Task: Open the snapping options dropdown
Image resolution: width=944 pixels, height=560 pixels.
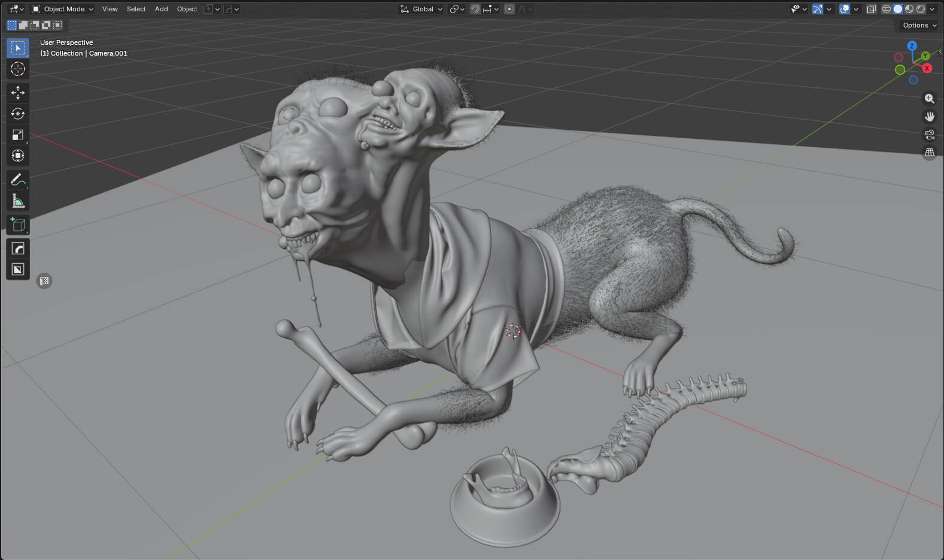Action: (x=490, y=9)
